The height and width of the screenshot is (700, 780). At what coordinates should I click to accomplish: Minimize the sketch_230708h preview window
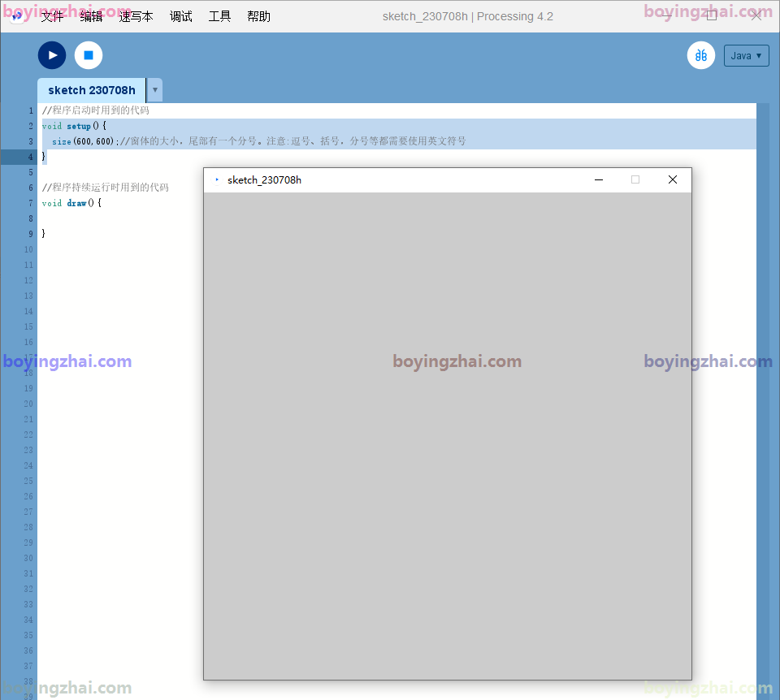599,179
